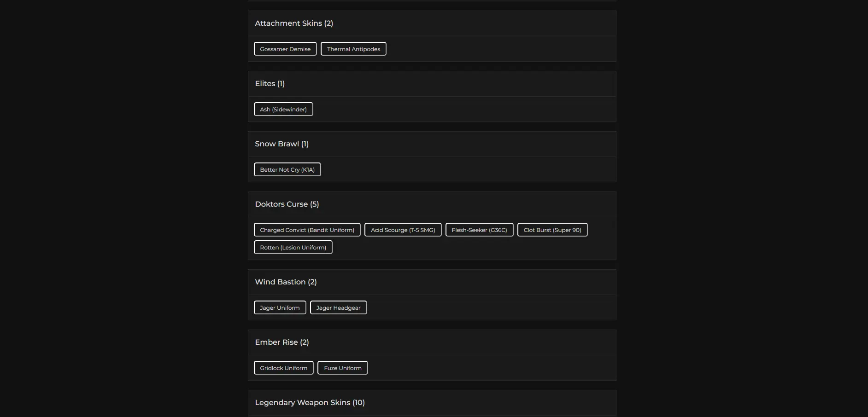Screen dimensions: 868x417
Task: Toggle the Snow Brawl (1) section header
Action: click(432, 144)
